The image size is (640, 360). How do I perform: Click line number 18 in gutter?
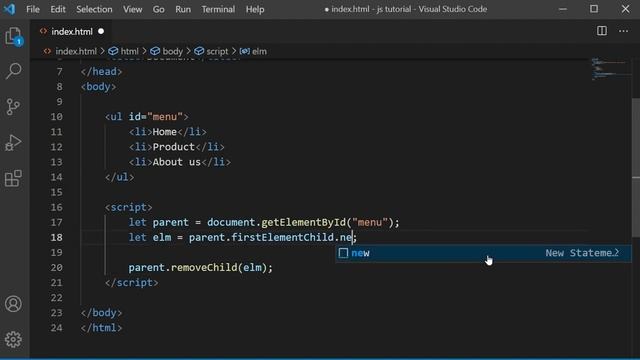coord(57,238)
